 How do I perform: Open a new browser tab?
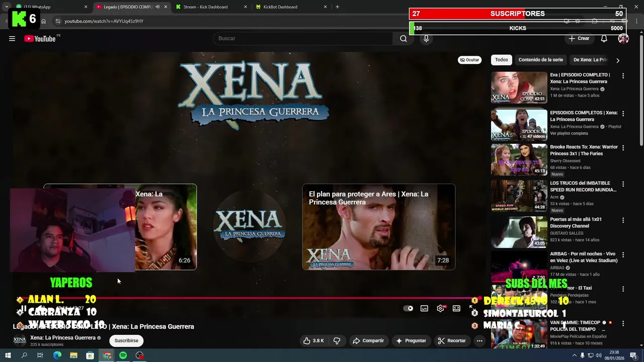click(337, 7)
